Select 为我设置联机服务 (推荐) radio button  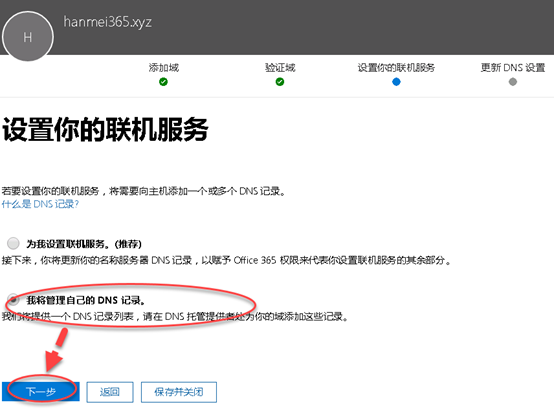(13, 243)
